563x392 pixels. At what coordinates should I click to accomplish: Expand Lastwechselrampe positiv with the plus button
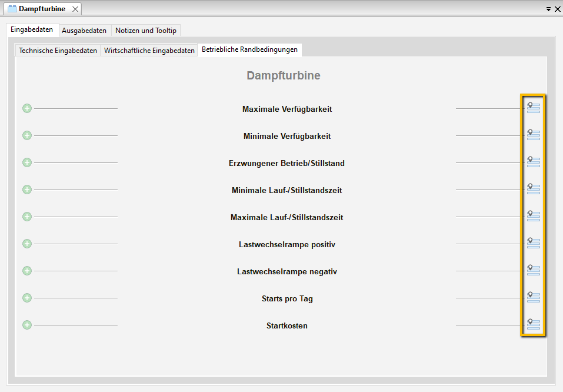tap(27, 244)
